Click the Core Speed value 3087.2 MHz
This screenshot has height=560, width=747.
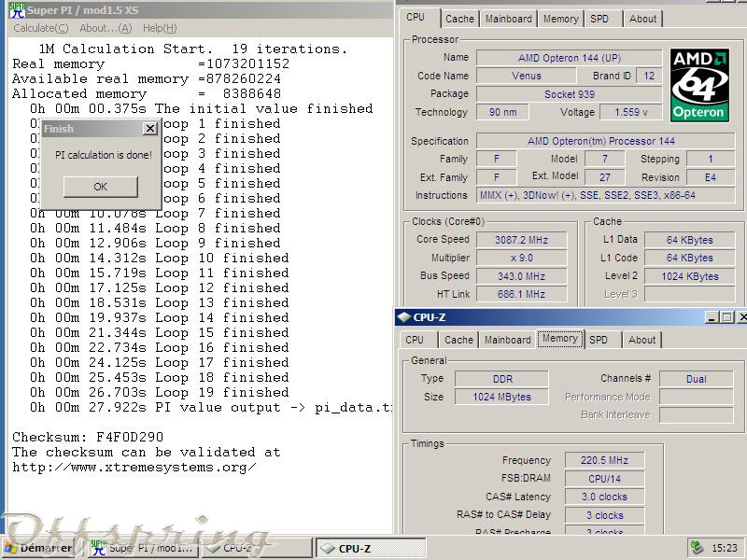521,240
